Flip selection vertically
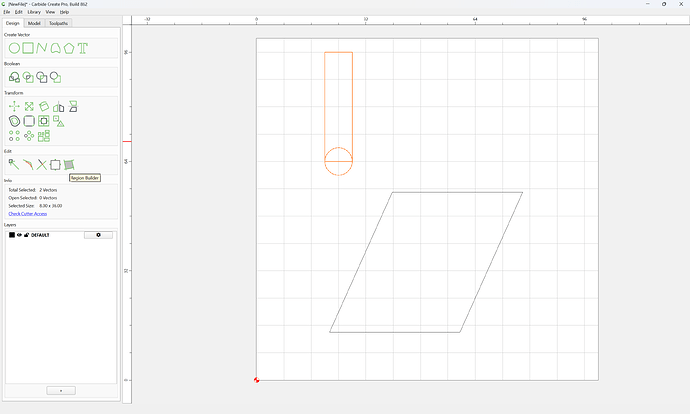690x414 pixels. click(73, 106)
